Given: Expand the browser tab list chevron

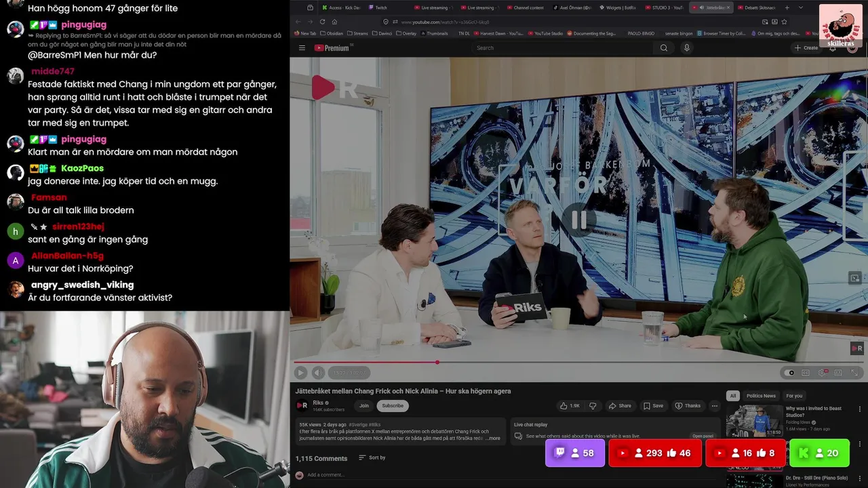Looking at the screenshot, I should click(800, 7).
